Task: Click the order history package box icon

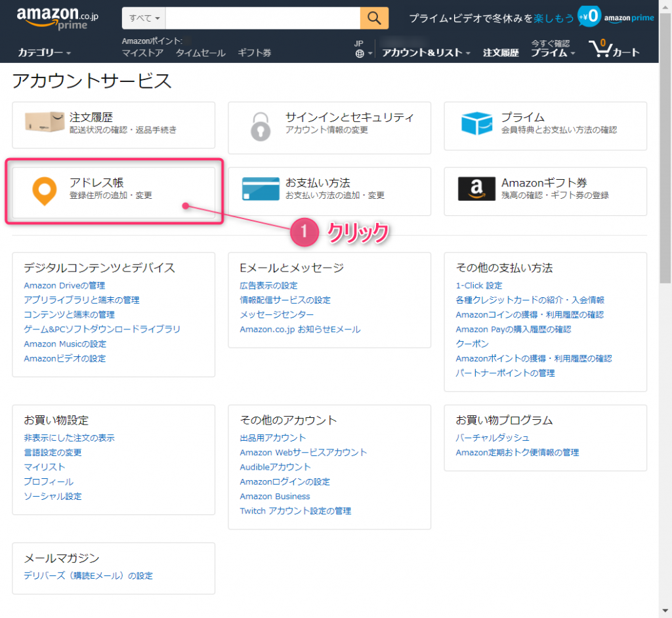Action: point(45,123)
